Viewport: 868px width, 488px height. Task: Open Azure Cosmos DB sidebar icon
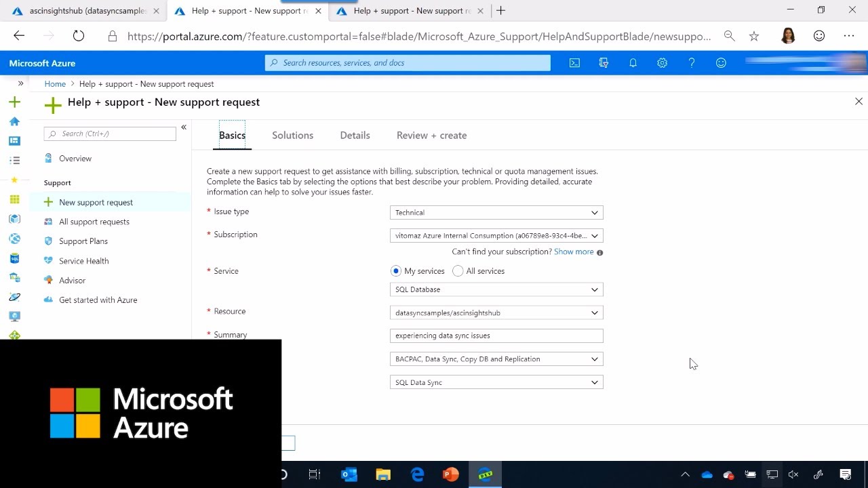14,297
